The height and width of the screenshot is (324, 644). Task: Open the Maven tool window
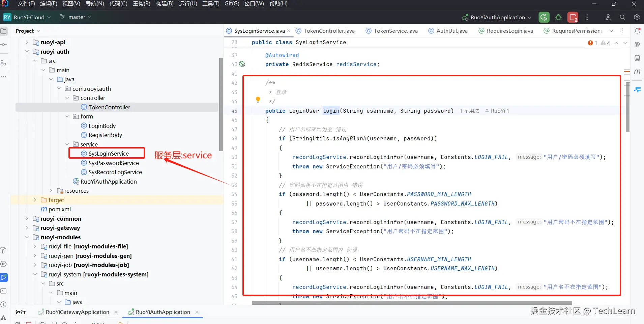click(637, 72)
